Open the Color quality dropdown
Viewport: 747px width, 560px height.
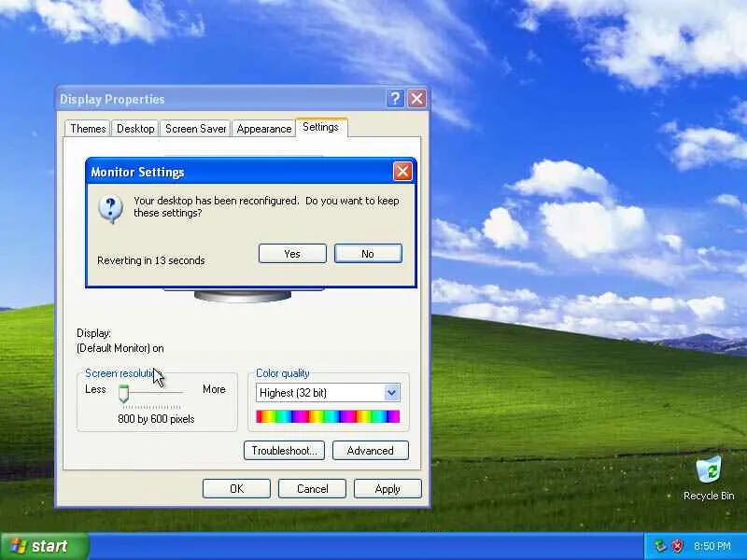pos(391,393)
